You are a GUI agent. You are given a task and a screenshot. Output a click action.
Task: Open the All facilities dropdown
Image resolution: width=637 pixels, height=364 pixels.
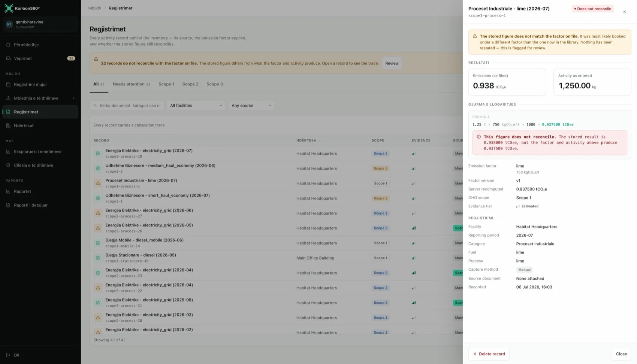tap(196, 106)
